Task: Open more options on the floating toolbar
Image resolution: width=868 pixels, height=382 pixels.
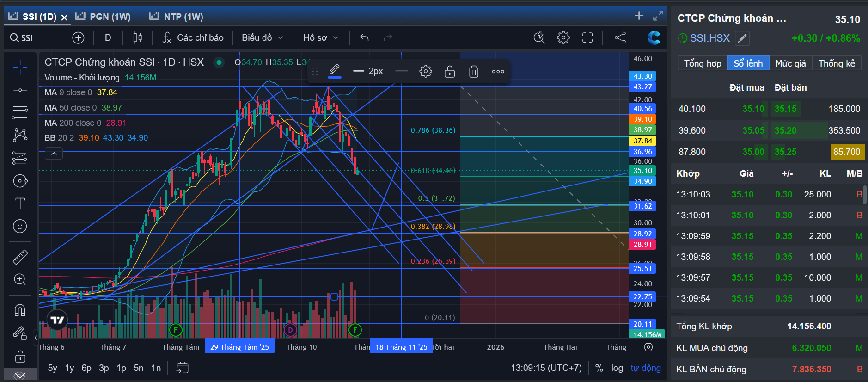Action: [498, 71]
